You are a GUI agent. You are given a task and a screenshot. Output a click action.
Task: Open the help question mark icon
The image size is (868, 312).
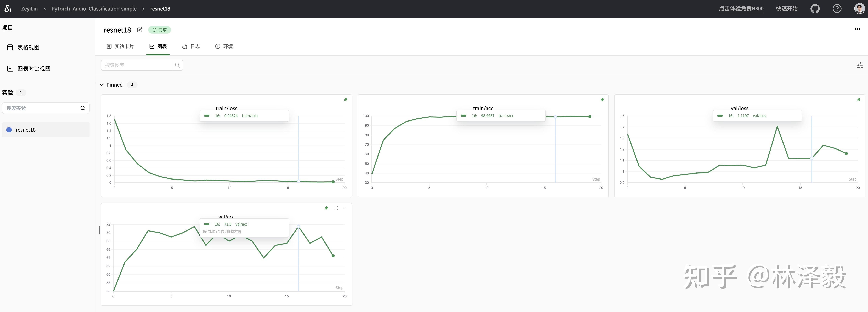pyautogui.click(x=837, y=9)
